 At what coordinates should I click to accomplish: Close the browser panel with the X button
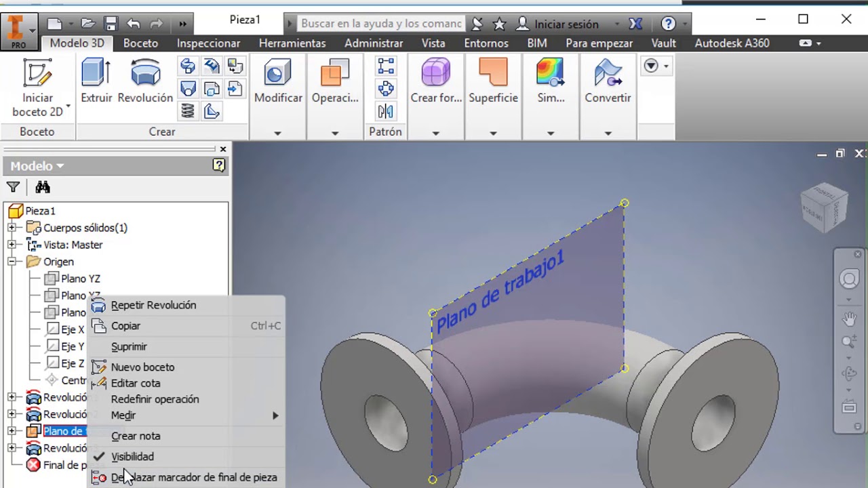pos(222,149)
